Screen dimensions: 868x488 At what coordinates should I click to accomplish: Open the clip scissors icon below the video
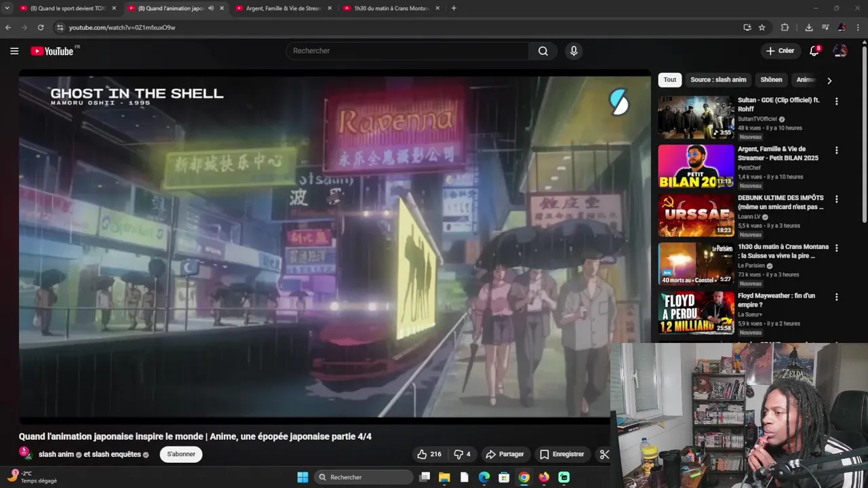[x=604, y=454]
